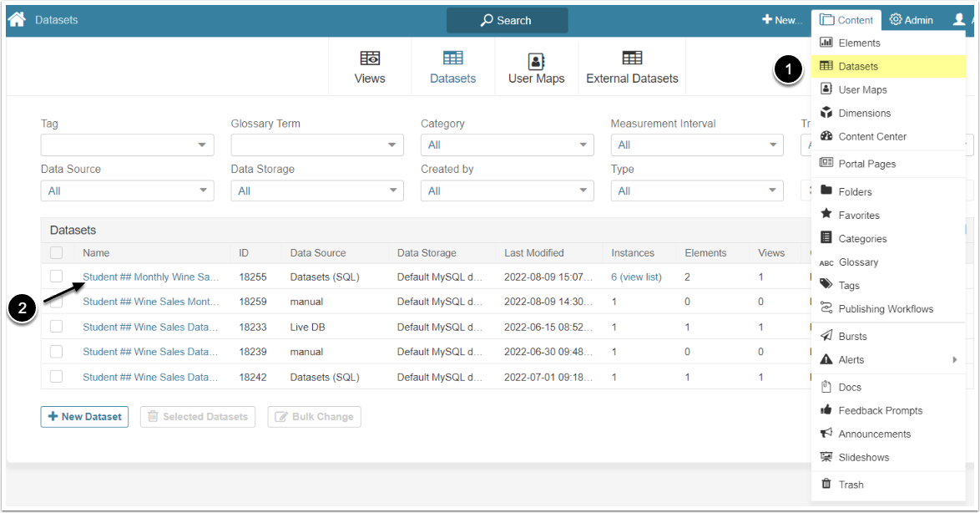The width and height of the screenshot is (980, 513).
Task: Tick checkbox for dataset ID 18259 row
Action: 56,302
